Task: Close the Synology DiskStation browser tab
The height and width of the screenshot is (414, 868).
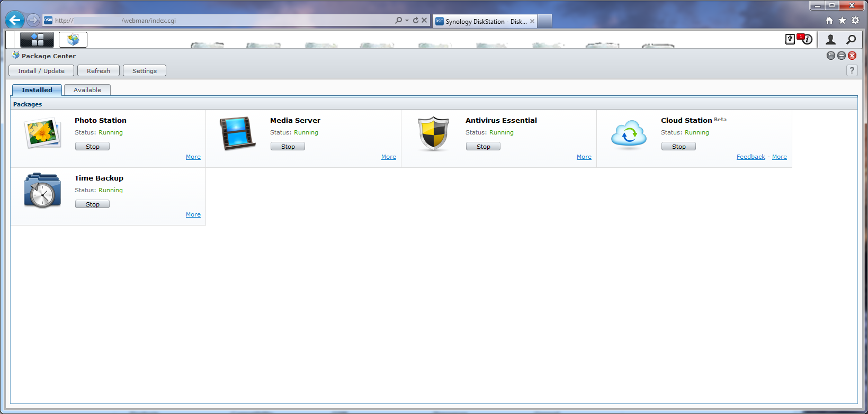Action: coord(532,21)
